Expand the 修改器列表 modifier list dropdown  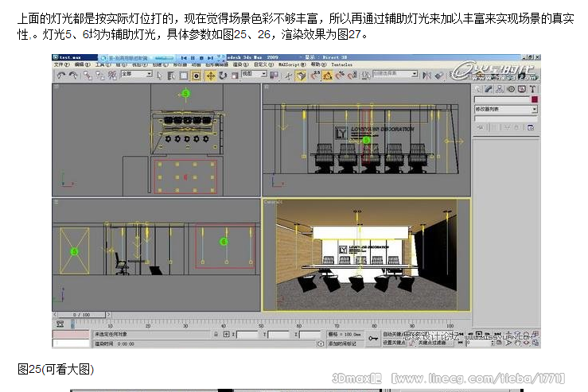click(x=506, y=109)
